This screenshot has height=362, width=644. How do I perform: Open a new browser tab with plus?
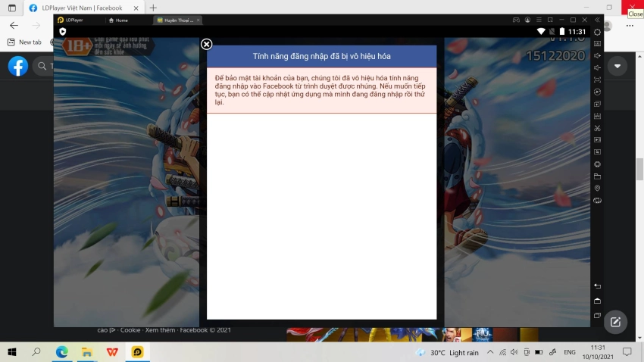[153, 8]
